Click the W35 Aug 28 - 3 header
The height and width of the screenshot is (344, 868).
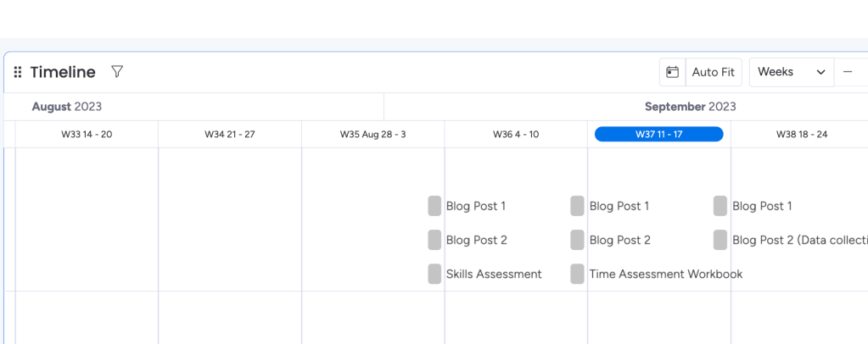click(372, 134)
